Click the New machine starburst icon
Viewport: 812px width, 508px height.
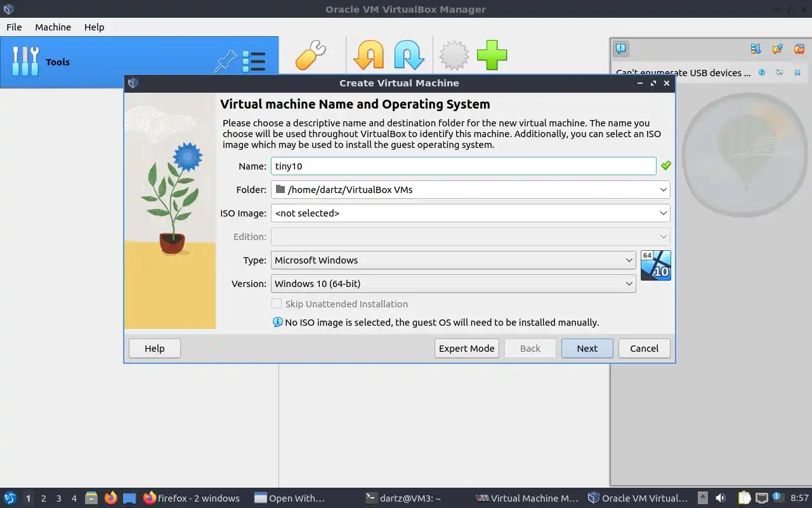[454, 55]
